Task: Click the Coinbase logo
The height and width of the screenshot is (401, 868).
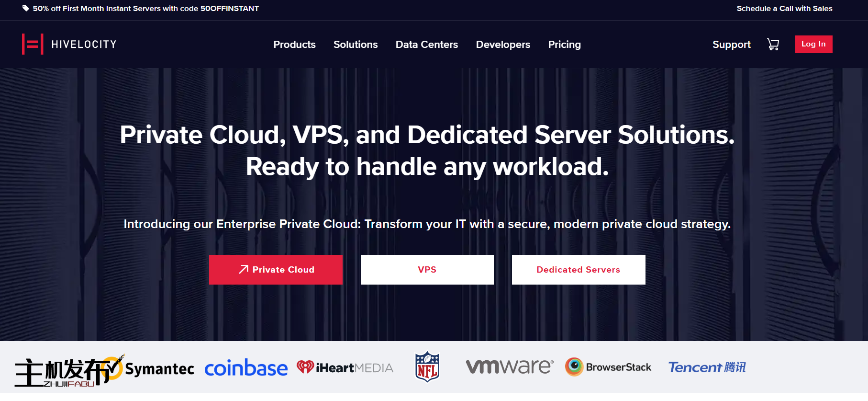Action: [x=246, y=368]
